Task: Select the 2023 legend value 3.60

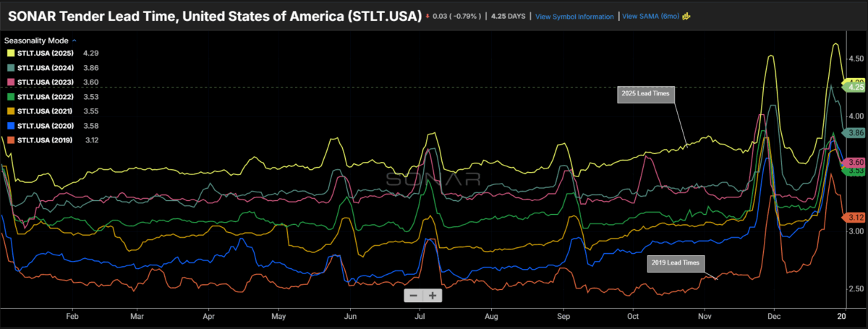Action: pos(91,82)
